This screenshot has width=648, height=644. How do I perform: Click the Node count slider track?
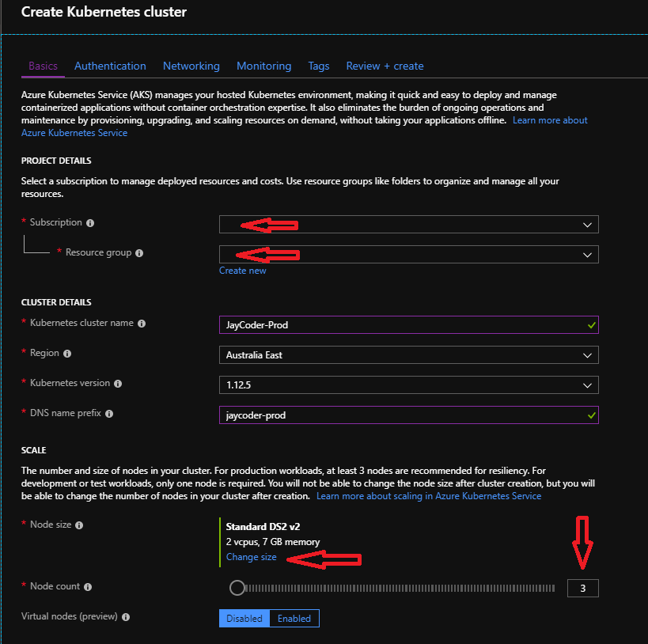coord(400,588)
